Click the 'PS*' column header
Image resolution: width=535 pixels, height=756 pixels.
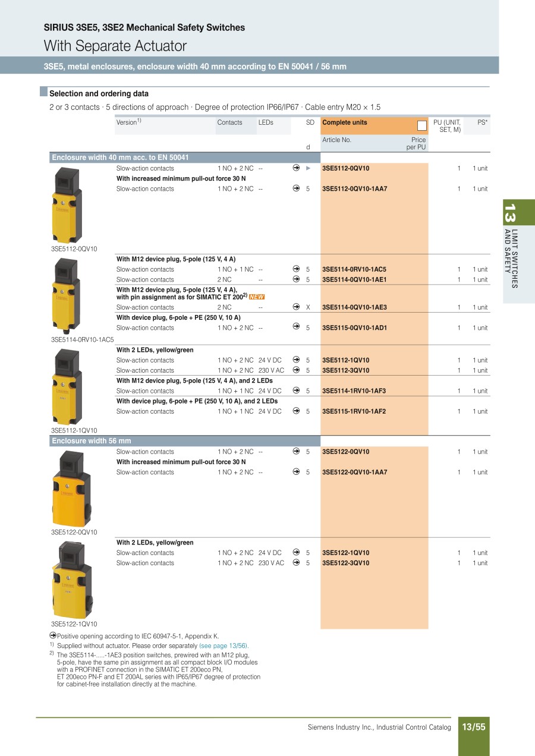click(483, 122)
